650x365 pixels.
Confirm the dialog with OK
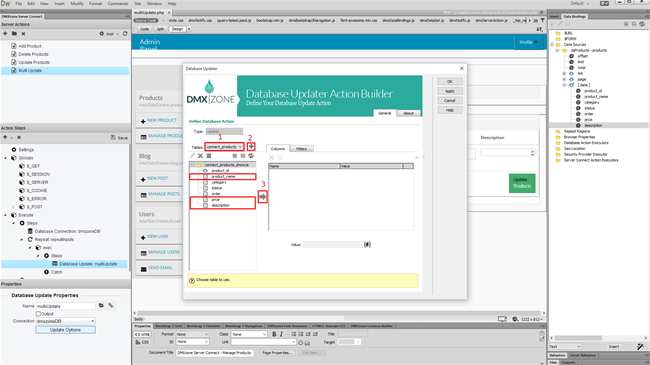pos(450,82)
